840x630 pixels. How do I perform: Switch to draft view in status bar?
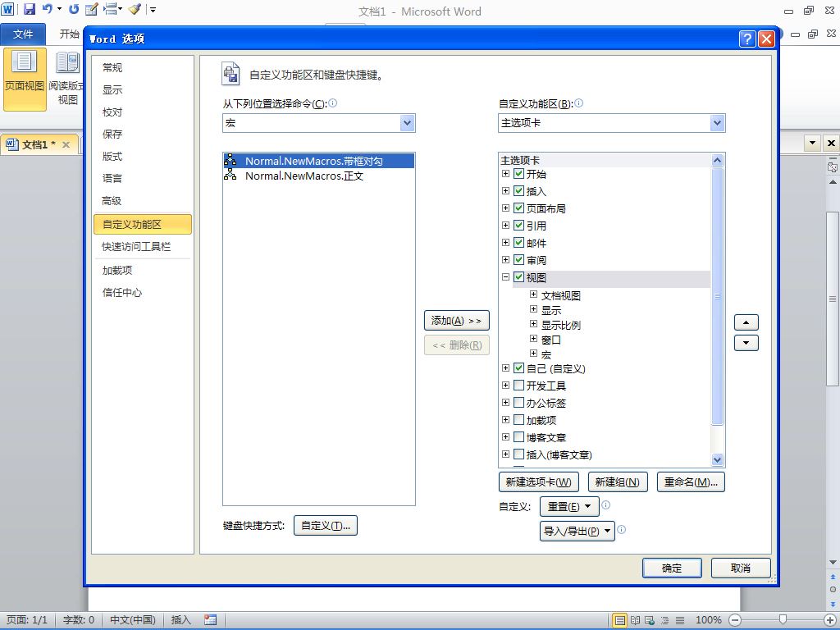(x=680, y=620)
